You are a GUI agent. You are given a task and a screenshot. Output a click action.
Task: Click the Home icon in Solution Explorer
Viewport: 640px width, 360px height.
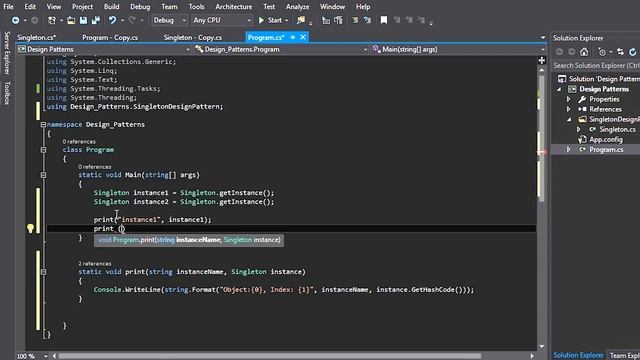point(584,52)
